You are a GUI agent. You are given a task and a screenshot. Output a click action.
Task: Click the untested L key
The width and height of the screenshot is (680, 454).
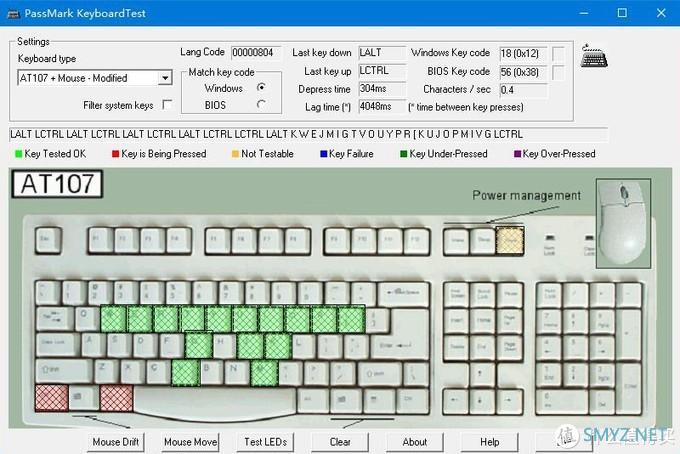coord(304,346)
